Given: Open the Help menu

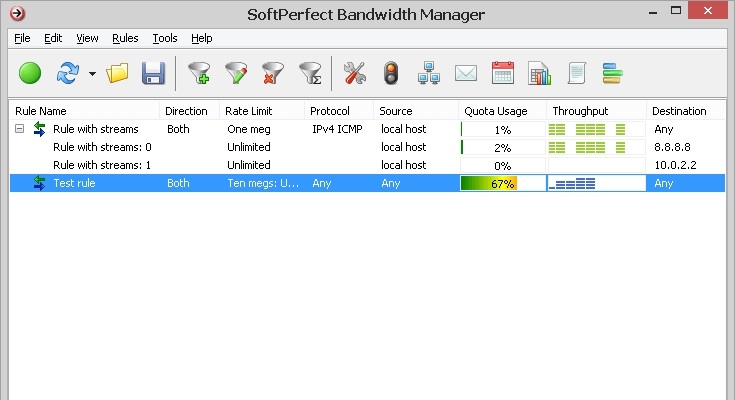Looking at the screenshot, I should tap(202, 38).
